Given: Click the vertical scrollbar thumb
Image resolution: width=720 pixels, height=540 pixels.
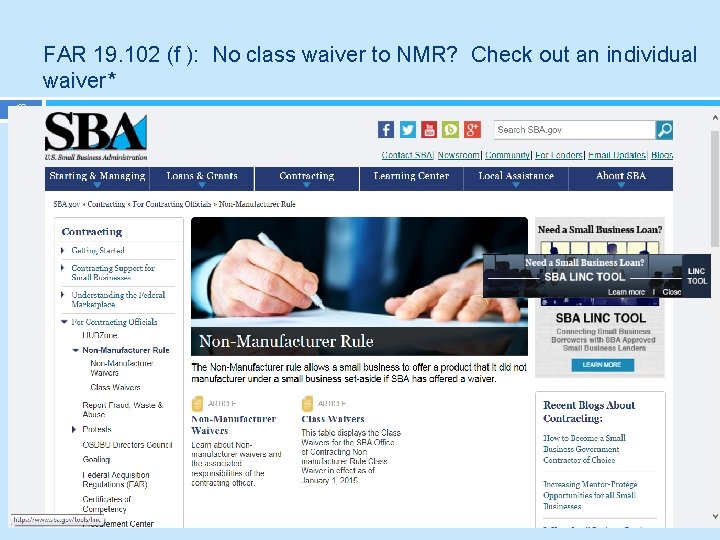Looking at the screenshot, I should (x=715, y=189).
